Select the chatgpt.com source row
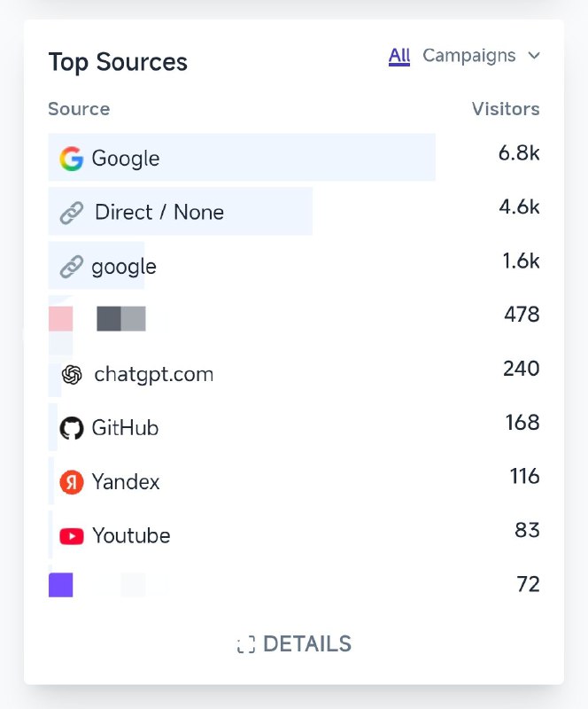 (x=153, y=375)
